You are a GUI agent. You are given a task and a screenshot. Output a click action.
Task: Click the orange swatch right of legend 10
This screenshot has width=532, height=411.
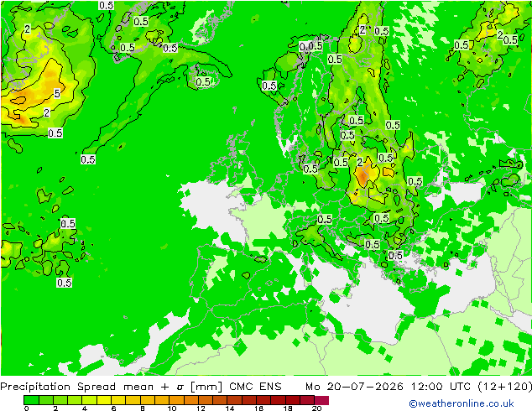pyautogui.click(x=176, y=400)
